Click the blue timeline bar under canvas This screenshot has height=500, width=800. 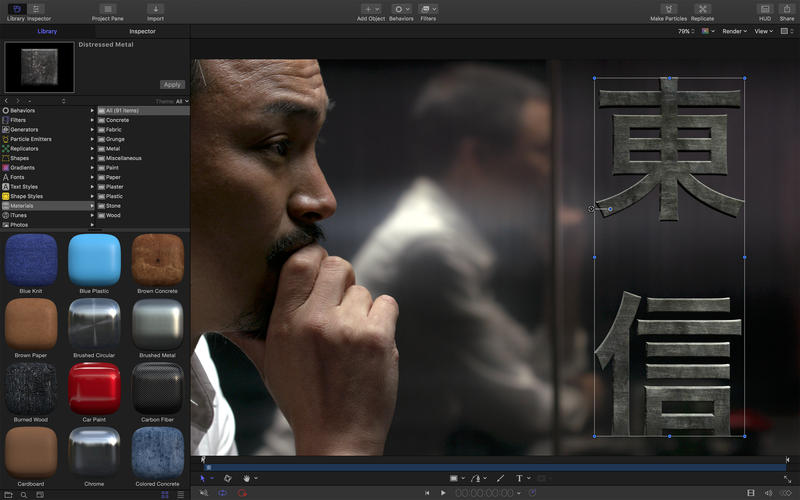tap(495, 467)
